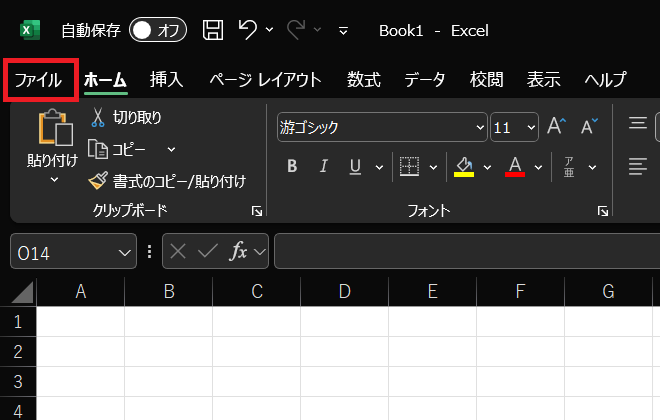Open the クリップボード dialog launcher

click(257, 211)
